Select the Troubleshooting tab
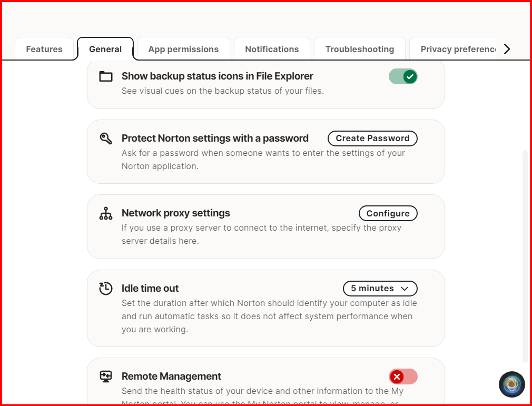532x406 pixels. [x=360, y=49]
